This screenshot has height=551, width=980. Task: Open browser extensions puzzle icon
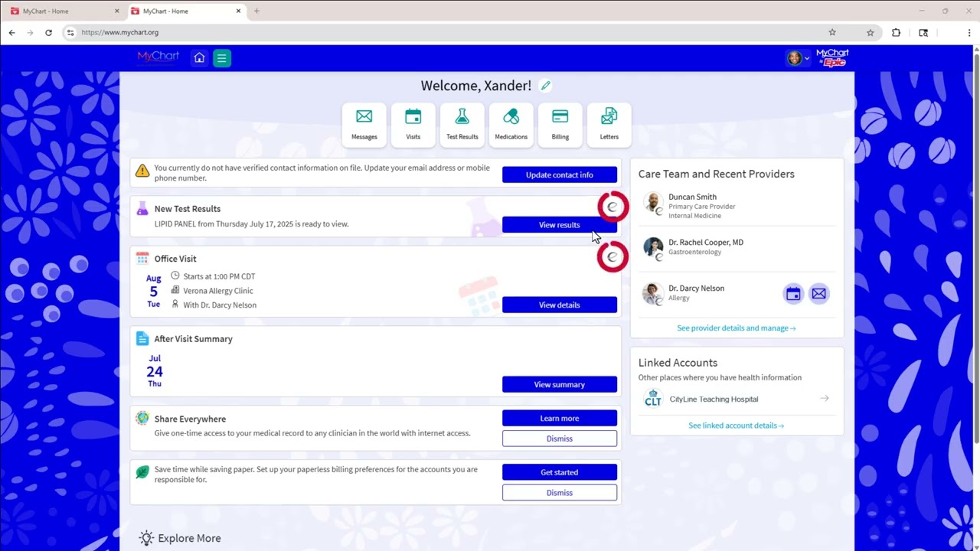[896, 33]
